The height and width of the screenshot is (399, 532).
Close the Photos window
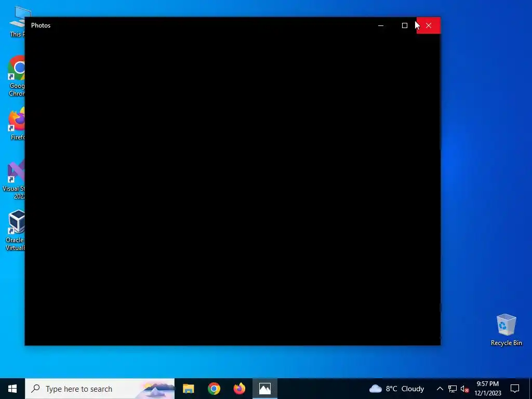429,25
